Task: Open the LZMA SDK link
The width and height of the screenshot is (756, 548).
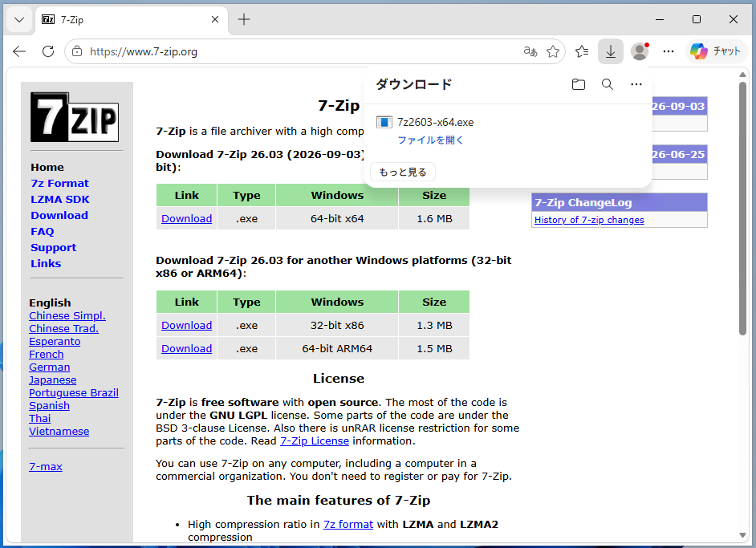Action: pyautogui.click(x=60, y=200)
